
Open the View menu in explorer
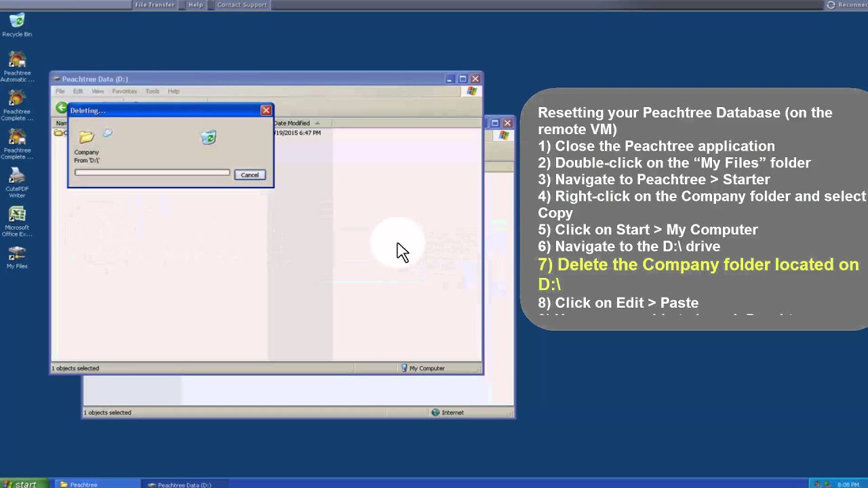tap(98, 91)
